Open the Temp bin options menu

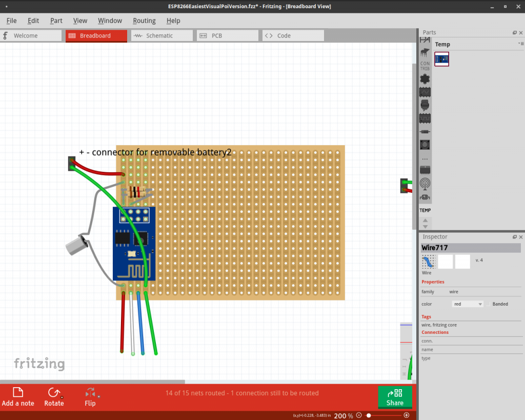(521, 44)
